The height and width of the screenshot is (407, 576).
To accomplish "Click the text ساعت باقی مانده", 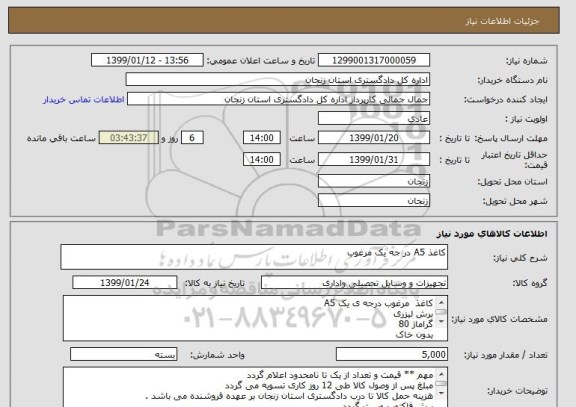I will click(61, 138).
